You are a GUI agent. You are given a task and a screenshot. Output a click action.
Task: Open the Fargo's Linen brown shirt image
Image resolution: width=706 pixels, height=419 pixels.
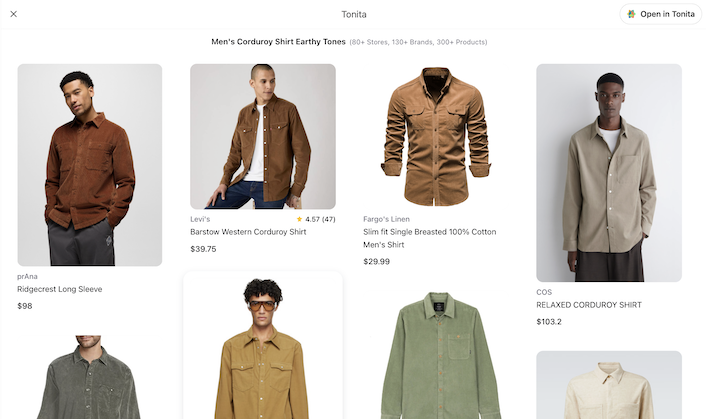click(x=435, y=136)
